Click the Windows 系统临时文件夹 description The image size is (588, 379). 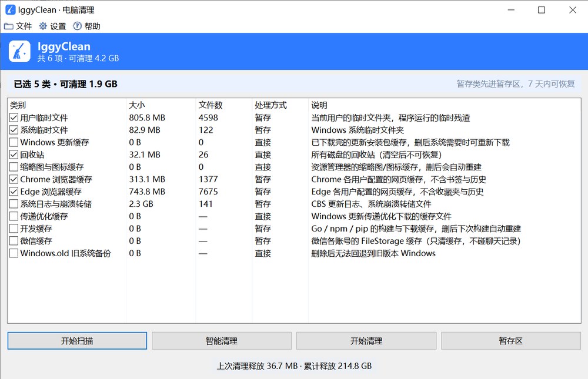[358, 130]
